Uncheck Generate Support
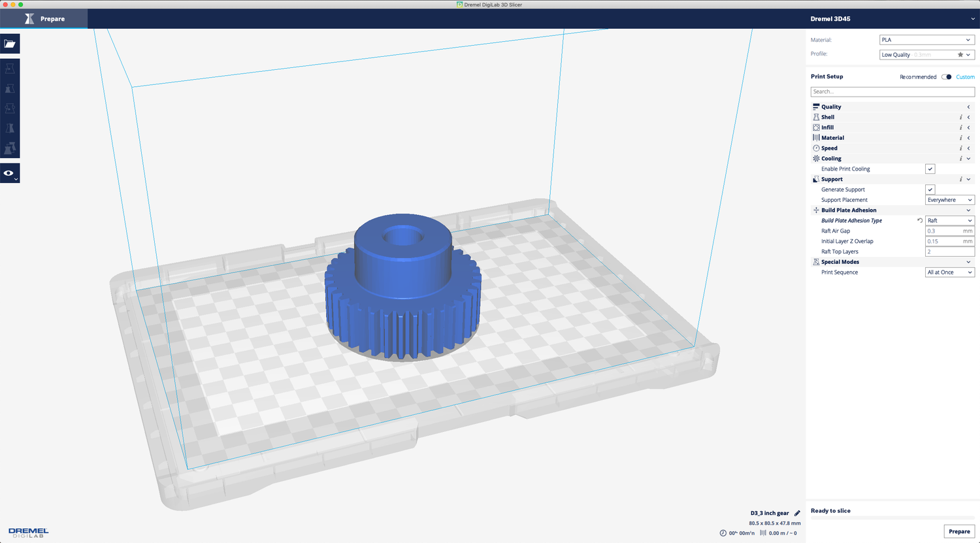Screen dimensions: 980x543 pos(930,189)
